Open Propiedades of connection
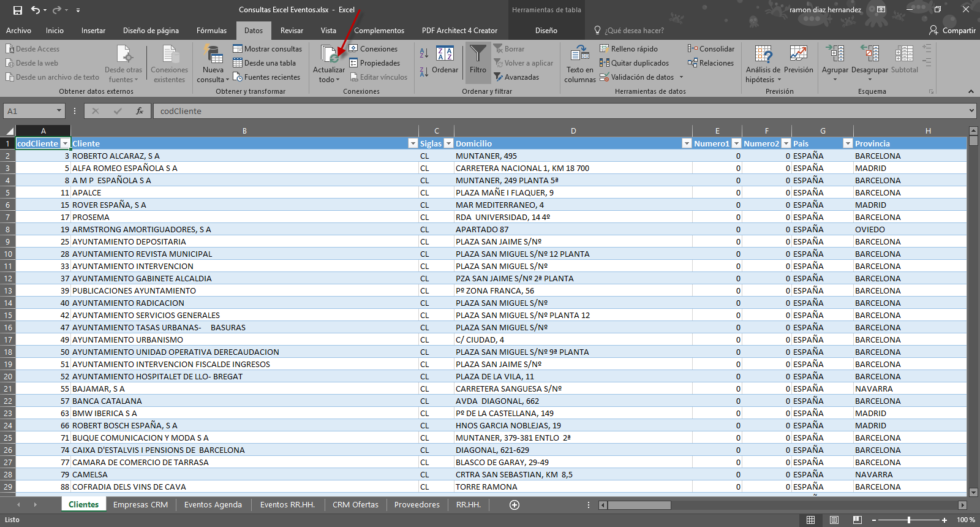Image resolution: width=980 pixels, height=527 pixels. click(374, 63)
